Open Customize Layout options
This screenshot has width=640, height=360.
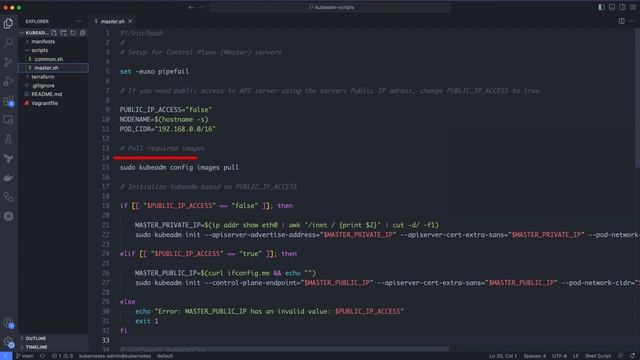[x=633, y=7]
